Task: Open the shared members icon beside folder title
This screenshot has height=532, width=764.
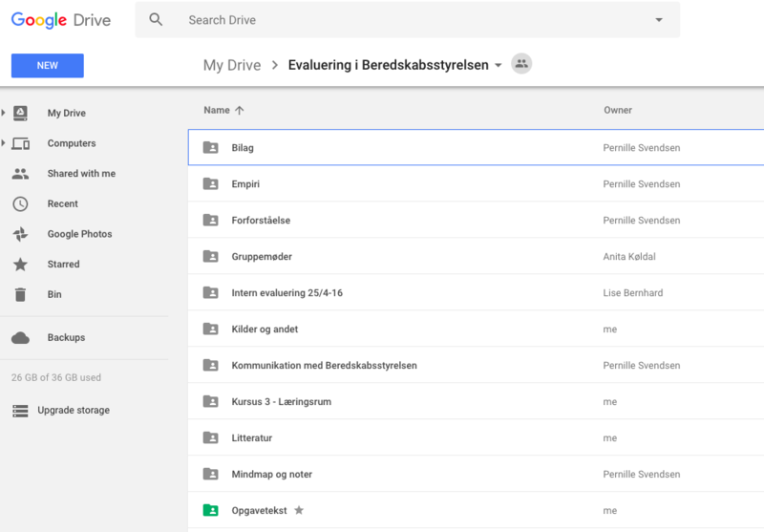Action: pyautogui.click(x=520, y=64)
